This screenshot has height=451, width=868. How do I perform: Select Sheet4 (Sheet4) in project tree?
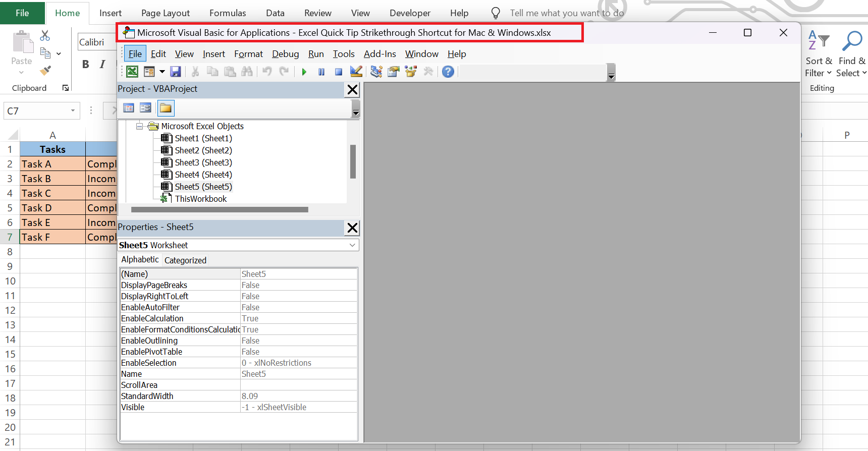[x=203, y=175]
